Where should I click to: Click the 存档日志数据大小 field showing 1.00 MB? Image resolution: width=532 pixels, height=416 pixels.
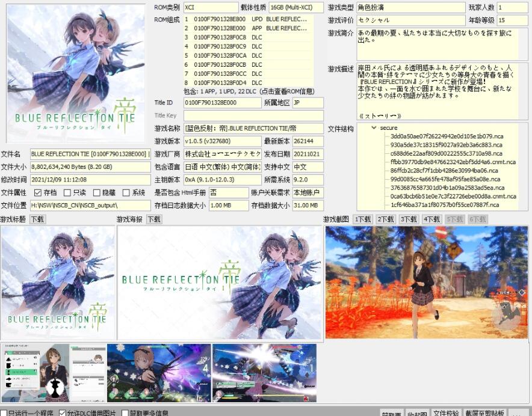[x=229, y=206]
